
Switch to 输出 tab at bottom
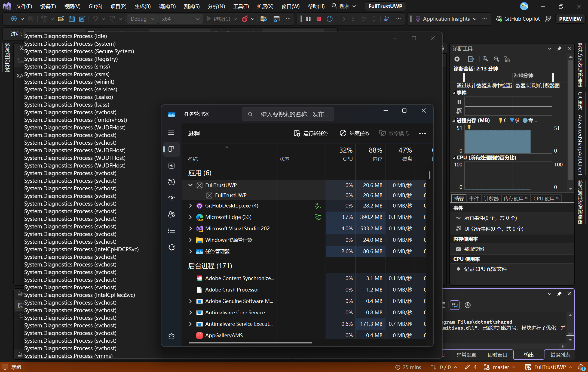(x=529, y=355)
